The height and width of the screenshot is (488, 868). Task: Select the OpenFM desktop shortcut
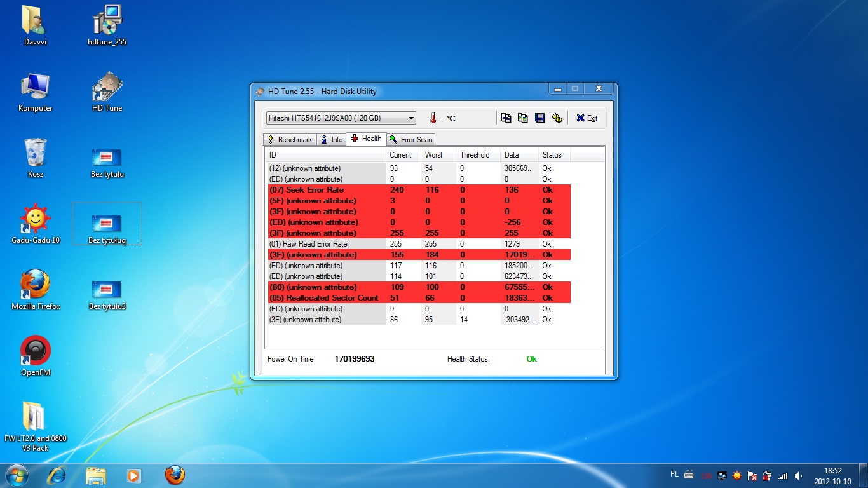pyautogui.click(x=36, y=356)
